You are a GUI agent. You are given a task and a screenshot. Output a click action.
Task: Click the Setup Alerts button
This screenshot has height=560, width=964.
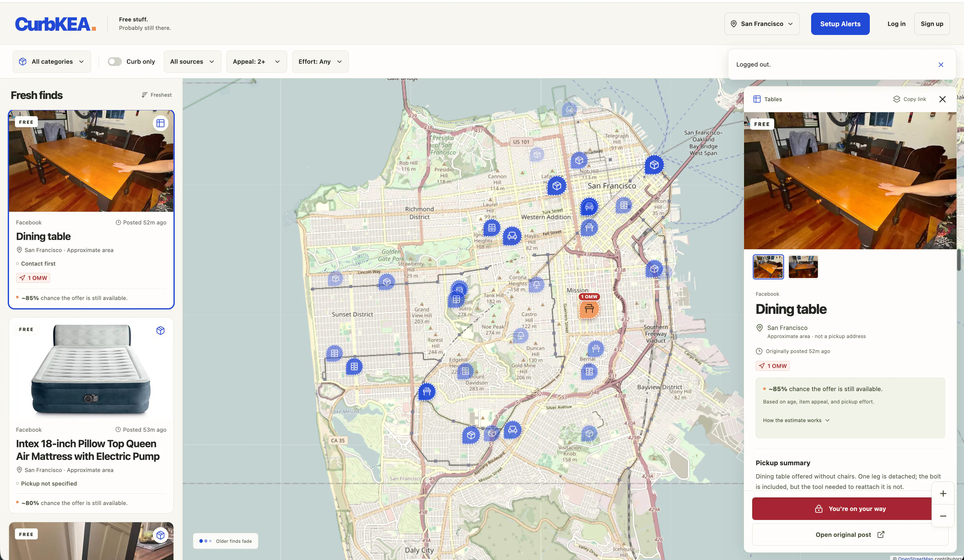click(840, 24)
